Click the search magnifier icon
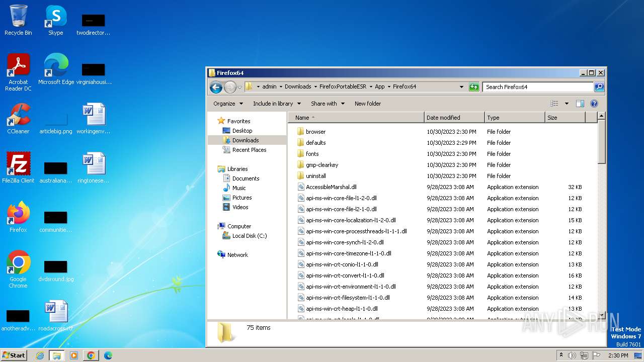Viewport: 644px width, 362px height. (599, 87)
